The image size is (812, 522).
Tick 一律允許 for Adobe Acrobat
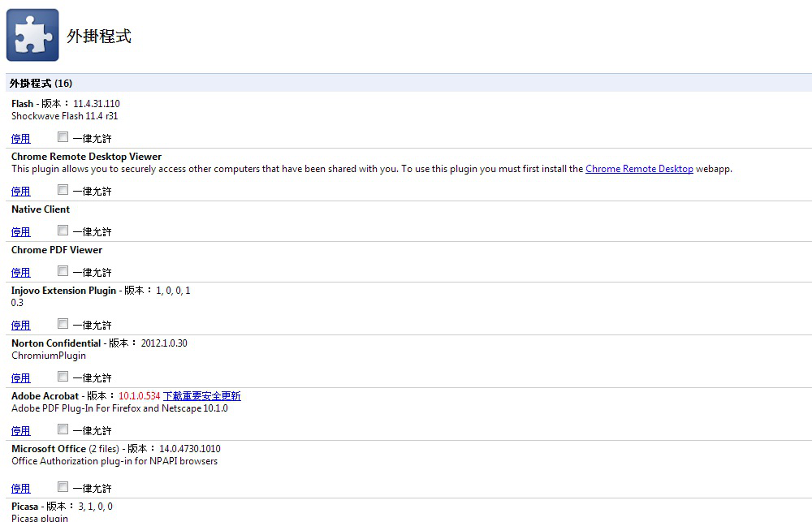63,429
